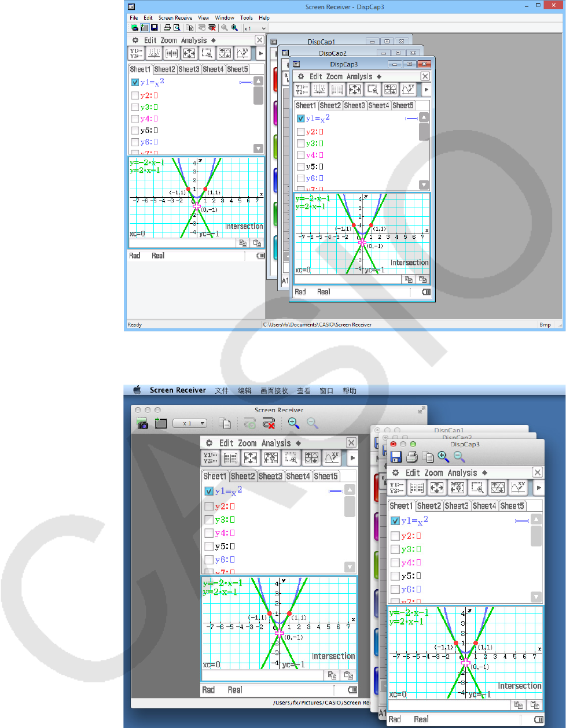Screen dimensions: 566x728
Task: Uncheck y1=x² in Mac Screen Receiver panel
Action: [x=209, y=491]
